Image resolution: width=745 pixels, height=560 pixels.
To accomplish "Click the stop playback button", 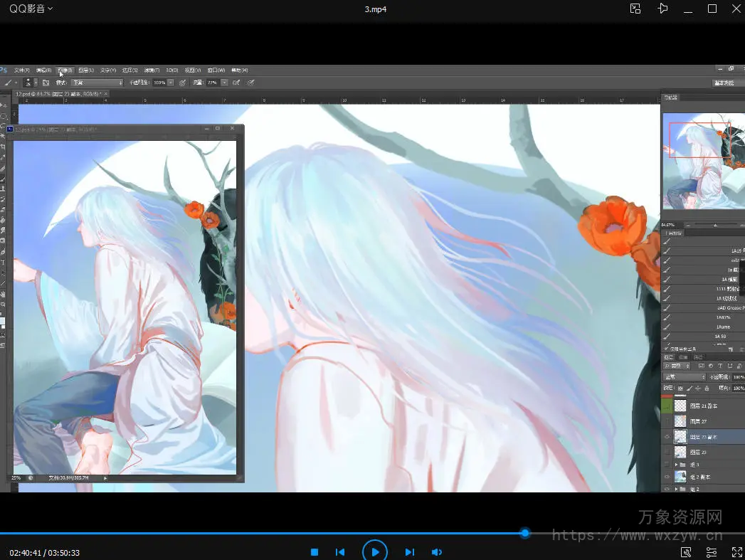I will 315,552.
